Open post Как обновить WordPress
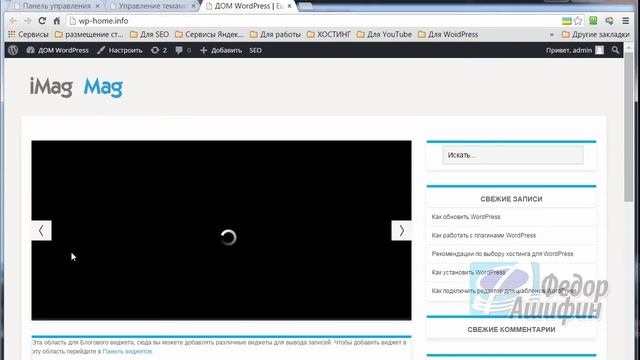This screenshot has height=360, width=640. pyautogui.click(x=466, y=217)
